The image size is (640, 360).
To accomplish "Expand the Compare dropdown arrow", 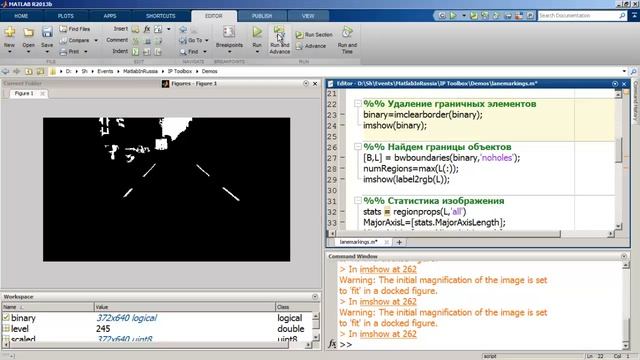I will 96,40.
